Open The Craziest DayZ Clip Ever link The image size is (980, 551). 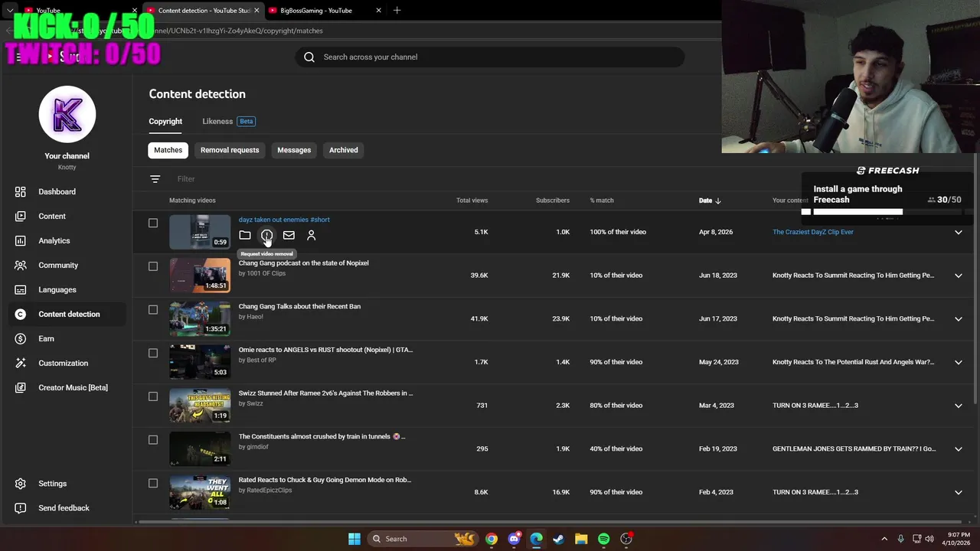click(813, 232)
